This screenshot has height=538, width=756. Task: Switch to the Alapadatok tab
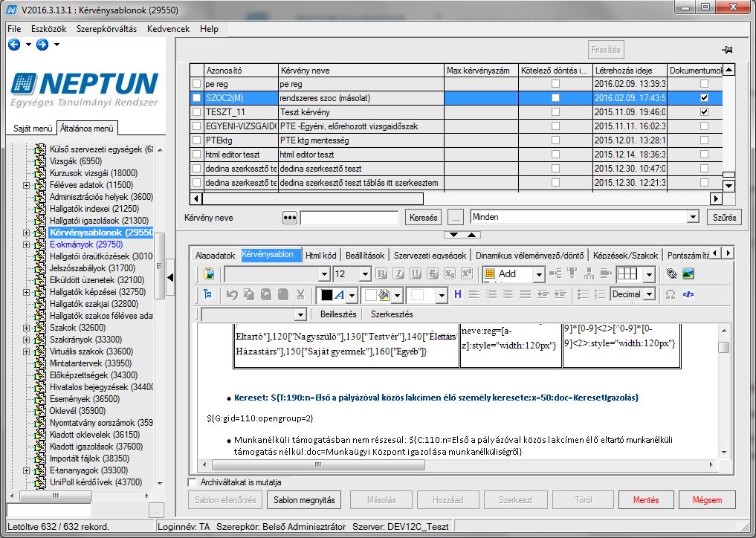click(x=215, y=256)
